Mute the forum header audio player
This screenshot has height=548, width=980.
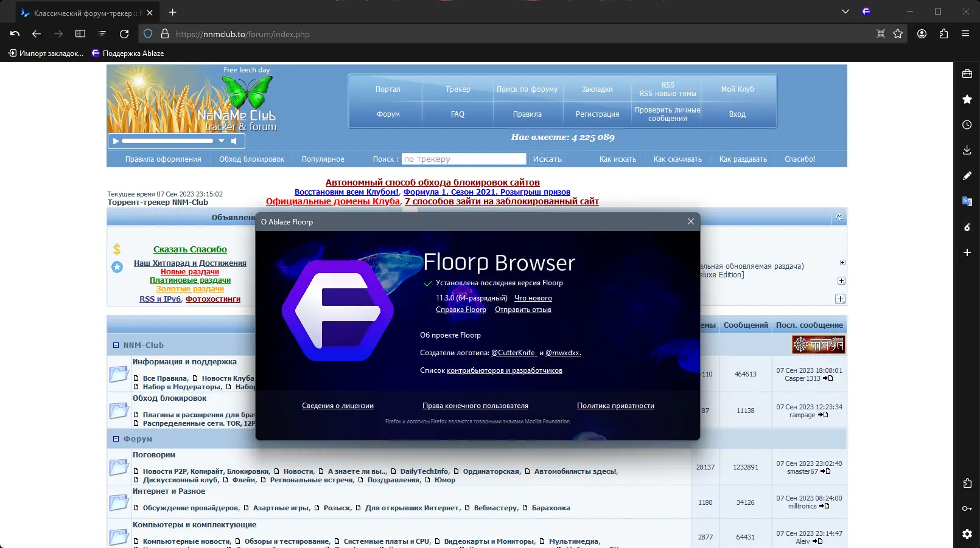234,141
